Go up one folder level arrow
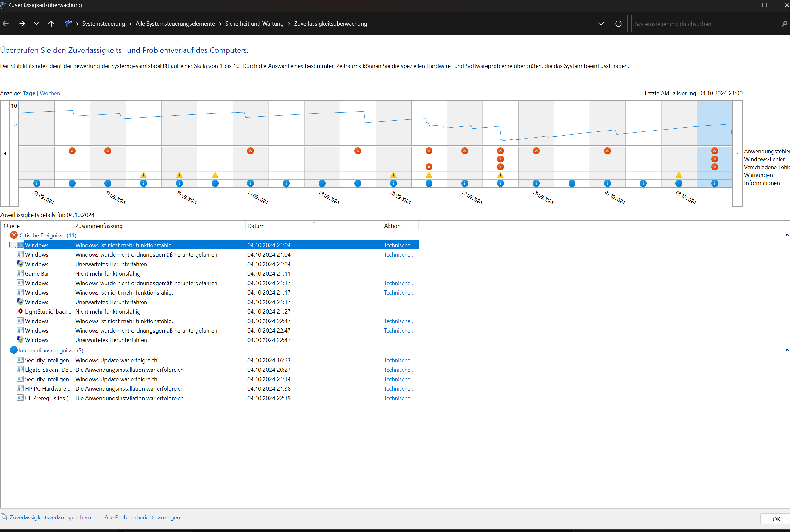 coord(51,24)
